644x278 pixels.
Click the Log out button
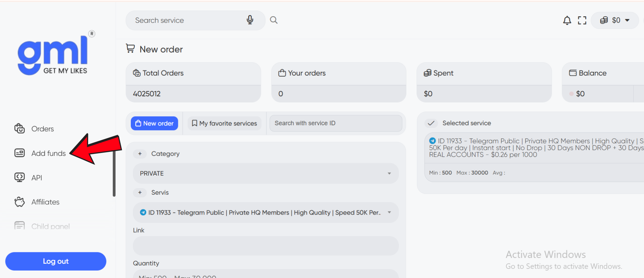56,261
